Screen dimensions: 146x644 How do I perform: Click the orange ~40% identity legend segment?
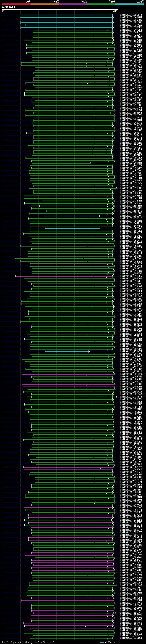pos(45,4)
